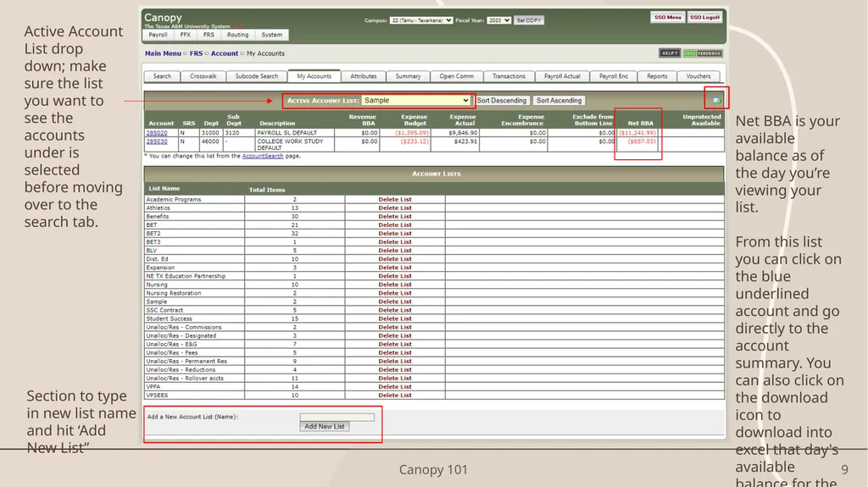The image size is (868, 487).
Task: Delete the BET2 list
Action: (395, 234)
